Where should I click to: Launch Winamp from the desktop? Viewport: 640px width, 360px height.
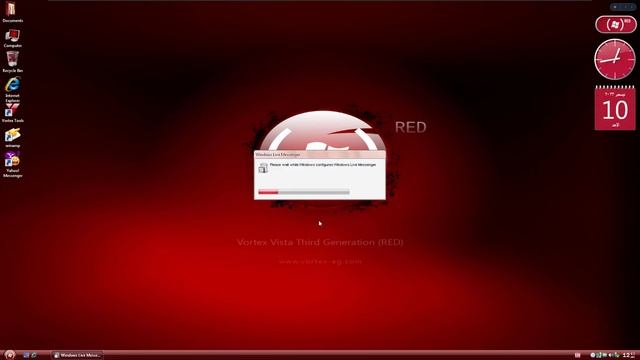pos(12,138)
